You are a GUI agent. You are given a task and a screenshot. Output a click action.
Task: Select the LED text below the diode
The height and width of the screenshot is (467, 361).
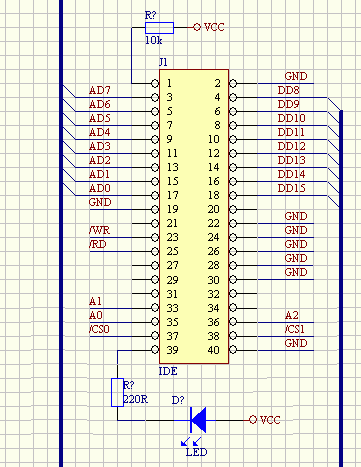click(196, 452)
